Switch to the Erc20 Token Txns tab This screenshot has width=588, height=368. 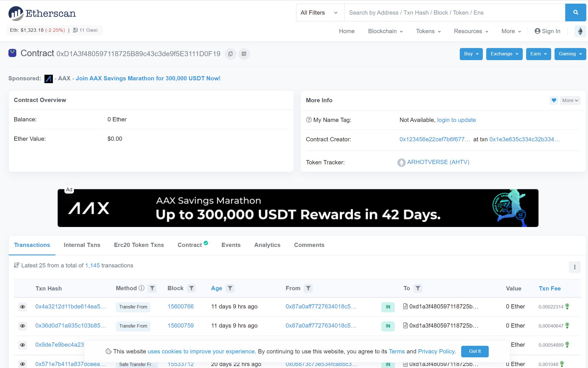[139, 245]
